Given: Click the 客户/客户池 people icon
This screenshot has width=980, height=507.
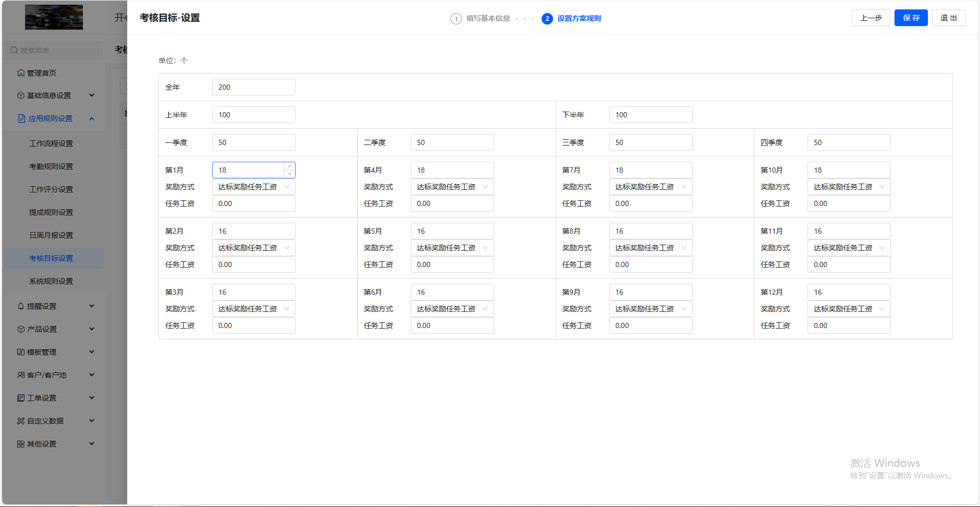Looking at the screenshot, I should click(21, 375).
